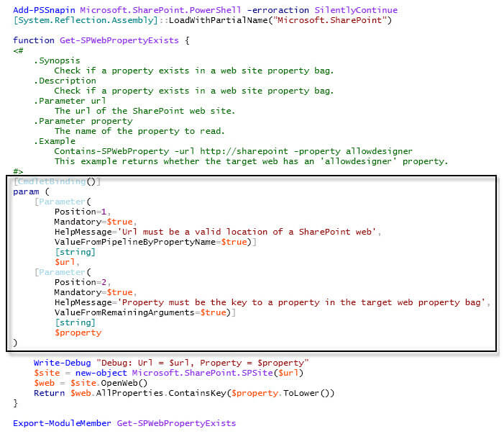Click the function keyword
Screen dimensions: 504x434
(x=34, y=40)
